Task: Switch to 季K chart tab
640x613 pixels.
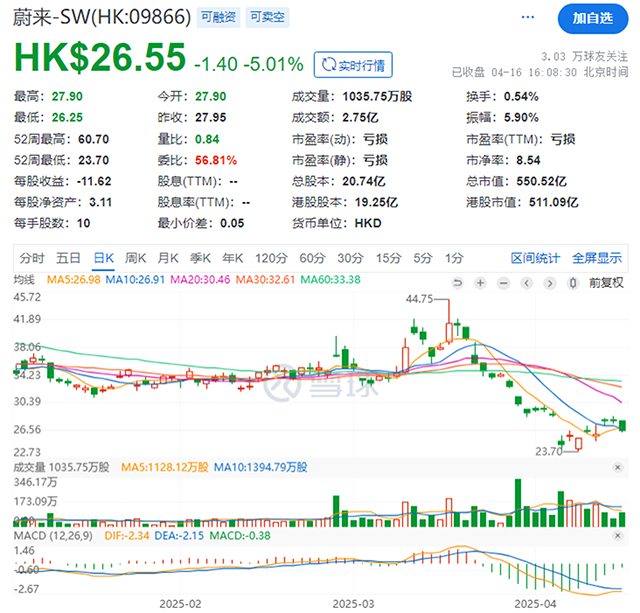Action: point(200,258)
